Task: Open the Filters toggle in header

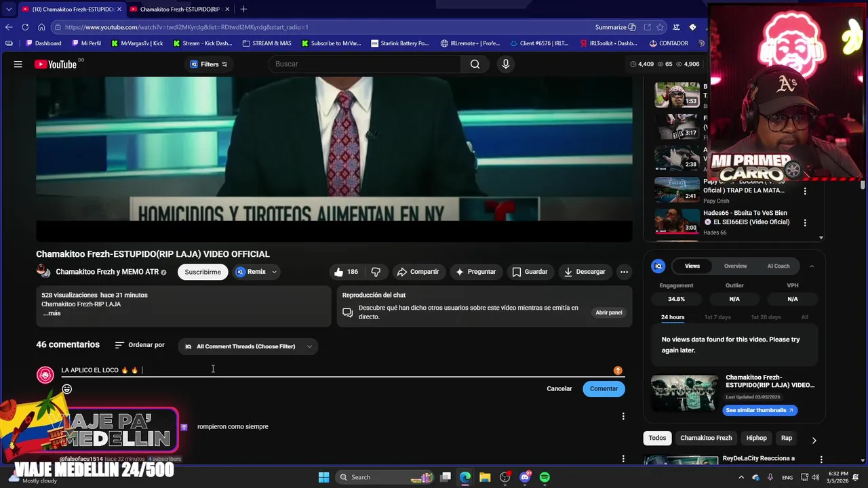Action: click(x=209, y=64)
